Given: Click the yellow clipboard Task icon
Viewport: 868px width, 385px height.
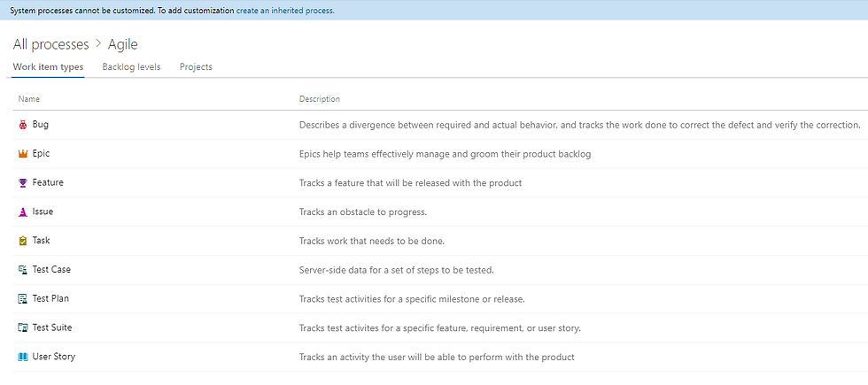Looking at the screenshot, I should (x=23, y=241).
